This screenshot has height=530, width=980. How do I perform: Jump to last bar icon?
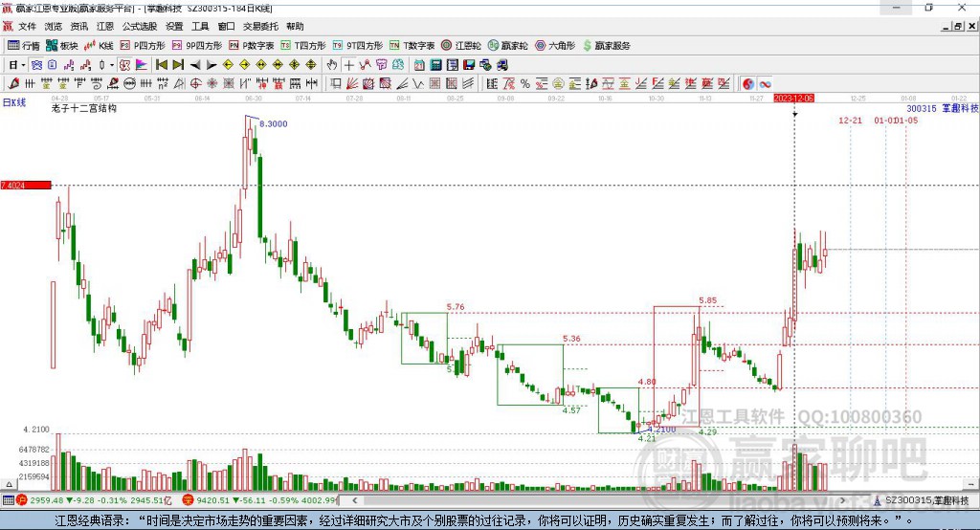pyautogui.click(x=178, y=65)
